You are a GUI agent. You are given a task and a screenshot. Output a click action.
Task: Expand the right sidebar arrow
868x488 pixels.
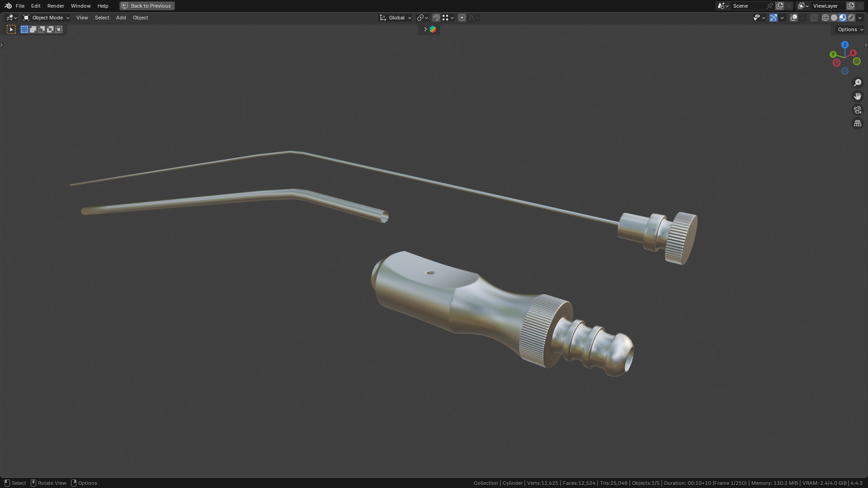[866, 45]
